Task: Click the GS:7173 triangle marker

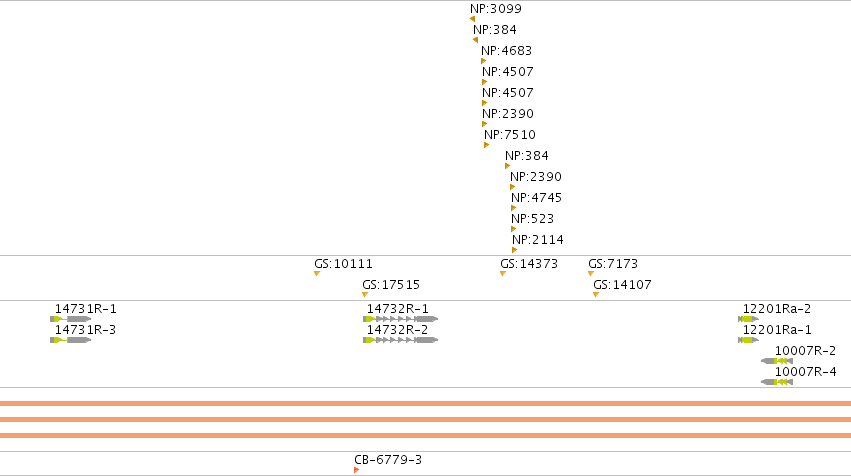Action: (591, 274)
